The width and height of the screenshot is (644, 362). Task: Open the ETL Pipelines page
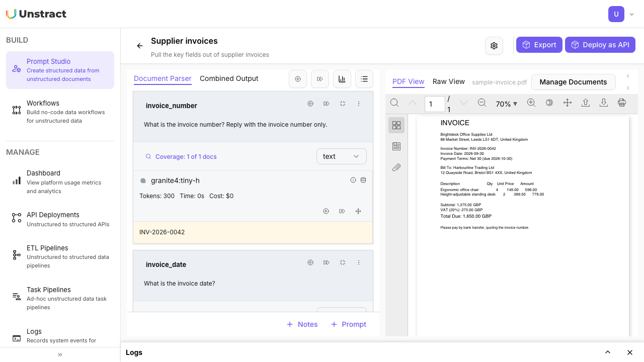(60, 256)
